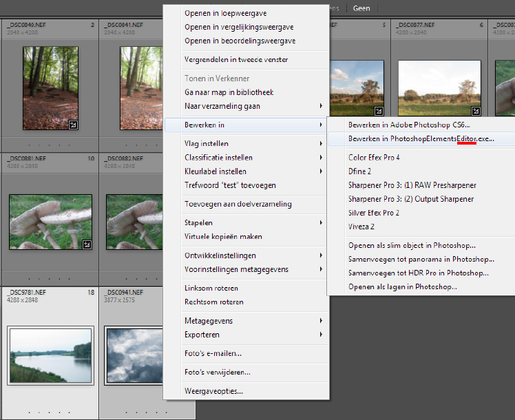Select the _DSC0840.NEF forest thumbnail

[x=50, y=88]
